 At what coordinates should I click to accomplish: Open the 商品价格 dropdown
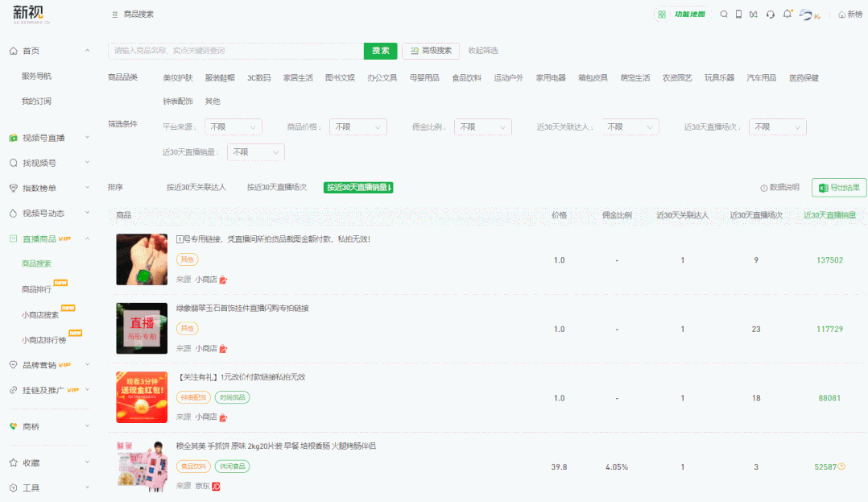358,127
